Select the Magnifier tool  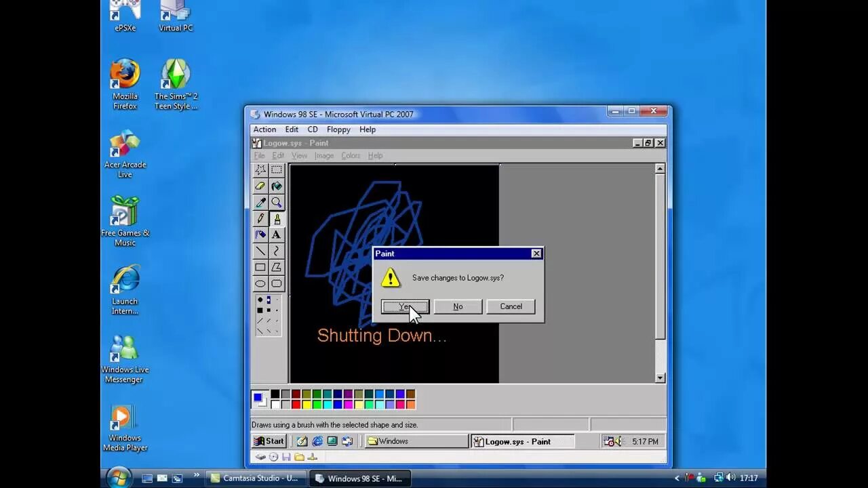click(277, 202)
